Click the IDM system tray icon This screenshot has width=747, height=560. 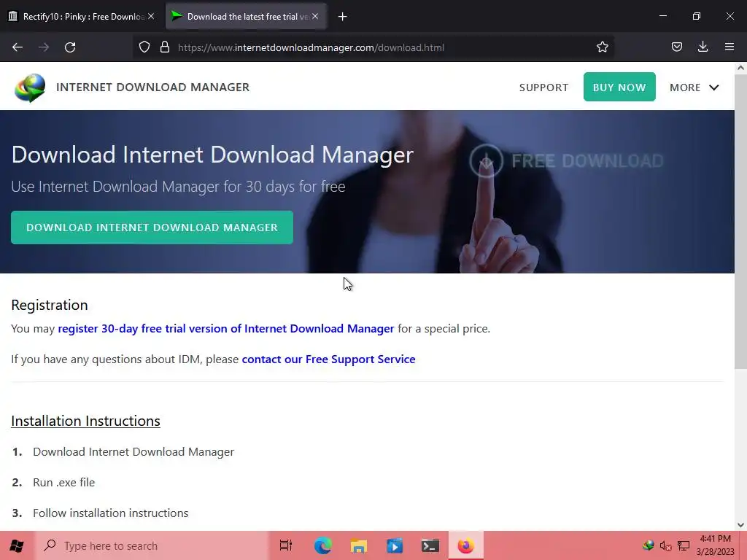pos(649,545)
